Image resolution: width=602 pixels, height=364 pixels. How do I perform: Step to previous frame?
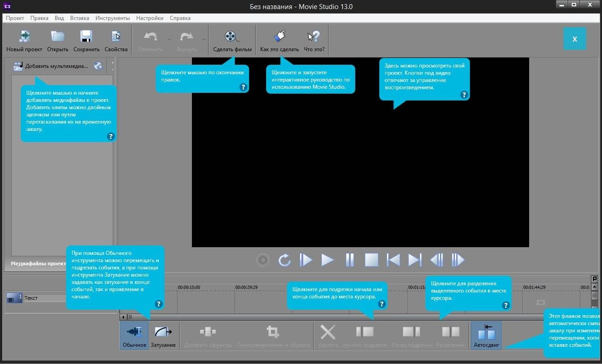point(436,260)
